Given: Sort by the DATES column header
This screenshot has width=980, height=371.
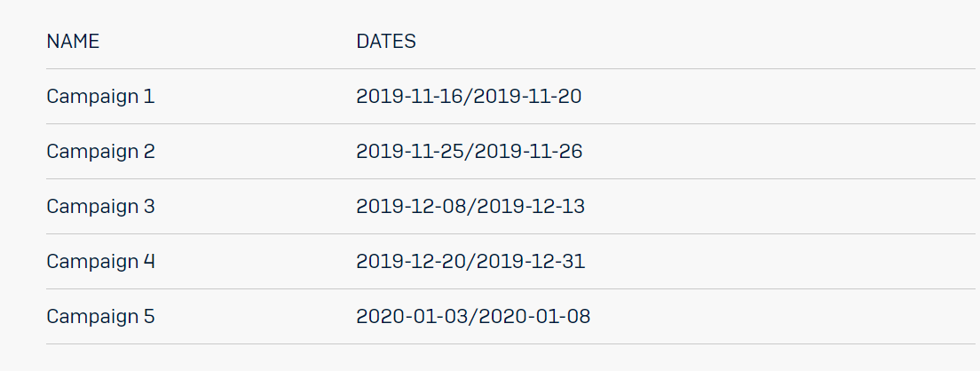Looking at the screenshot, I should coord(386,42).
